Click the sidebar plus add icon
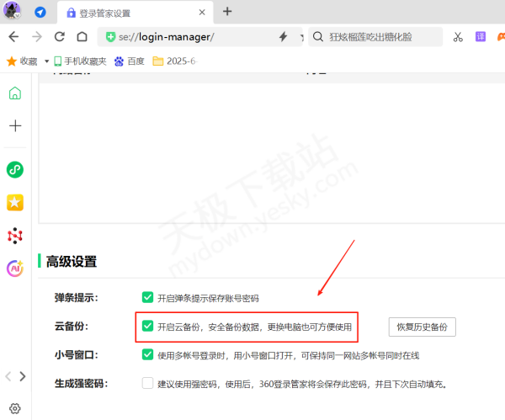Viewport: 505px width, 420px height. point(14,125)
